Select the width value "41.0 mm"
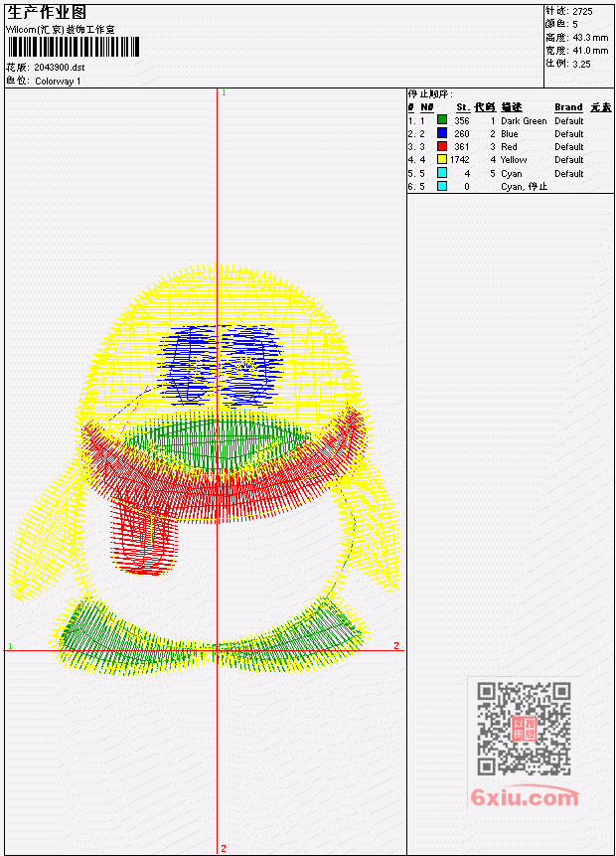The image size is (616, 856). pos(590,51)
